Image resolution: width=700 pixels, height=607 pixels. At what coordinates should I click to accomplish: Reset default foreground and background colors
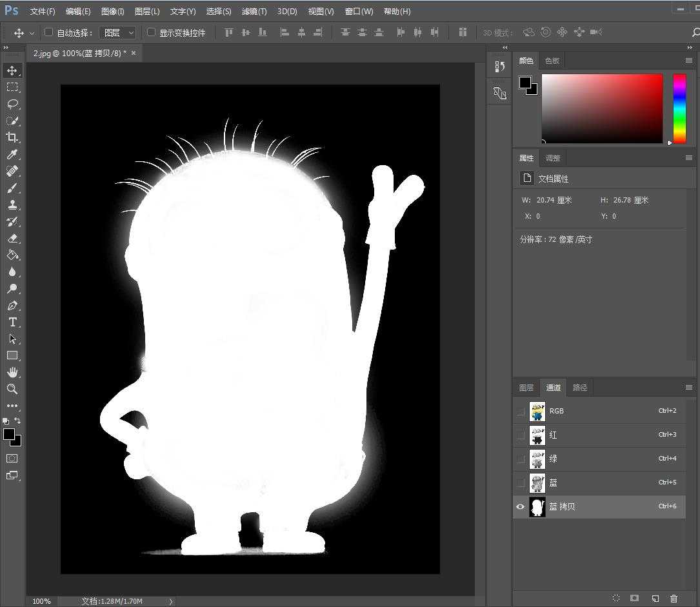pos(6,421)
